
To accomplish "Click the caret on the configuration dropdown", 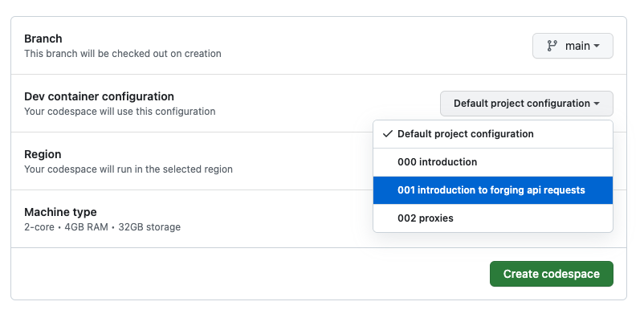I will click(x=597, y=104).
